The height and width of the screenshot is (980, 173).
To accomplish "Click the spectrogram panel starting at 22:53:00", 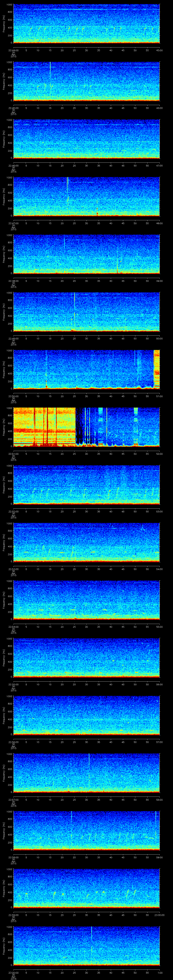I will click(x=86, y=543).
